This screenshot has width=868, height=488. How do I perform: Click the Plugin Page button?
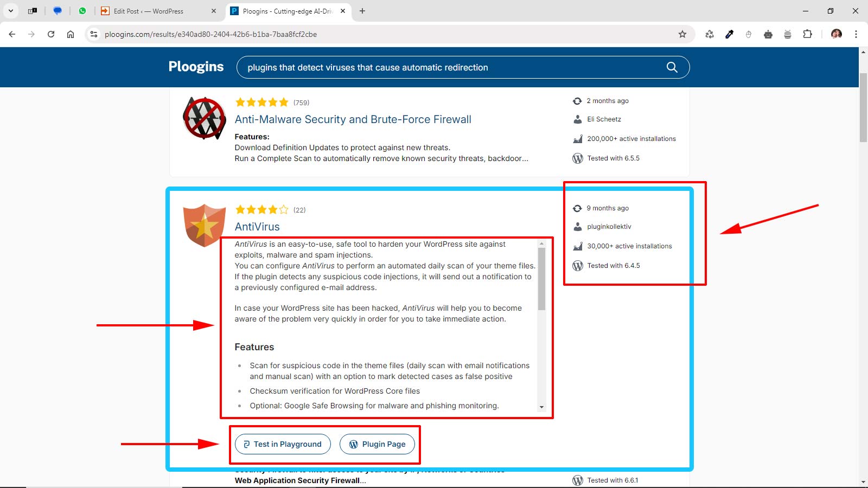(378, 444)
